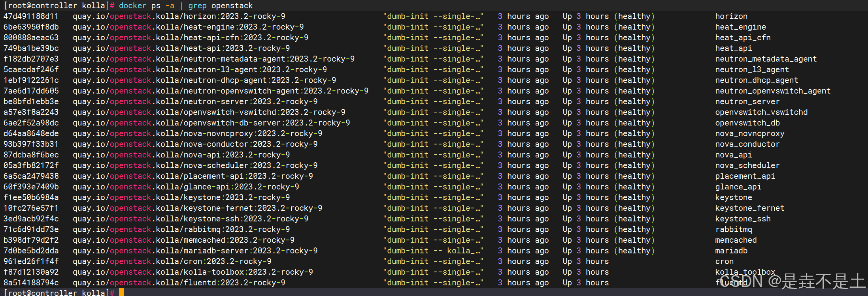Click the container ID f182db2707e3
Image resolution: width=868 pixels, height=296 pixels.
[31, 59]
